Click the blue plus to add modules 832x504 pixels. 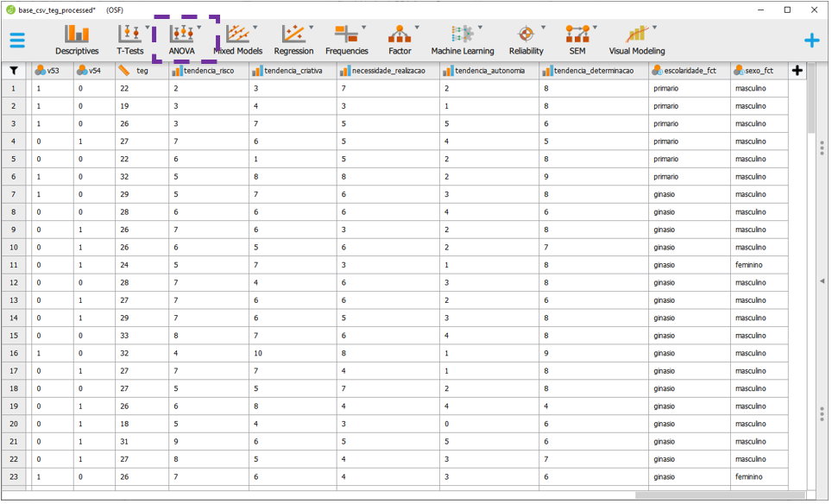point(811,40)
